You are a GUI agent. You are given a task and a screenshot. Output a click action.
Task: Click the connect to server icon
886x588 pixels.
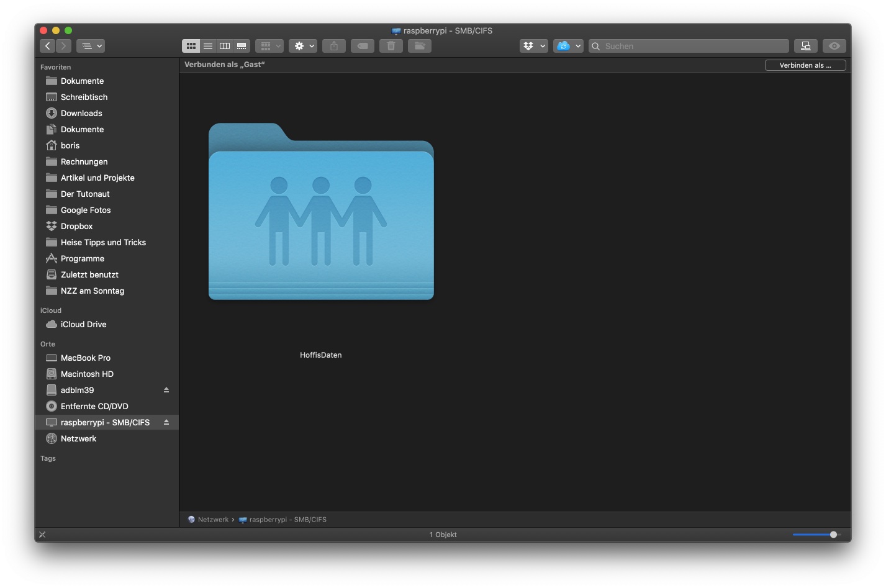805,46
